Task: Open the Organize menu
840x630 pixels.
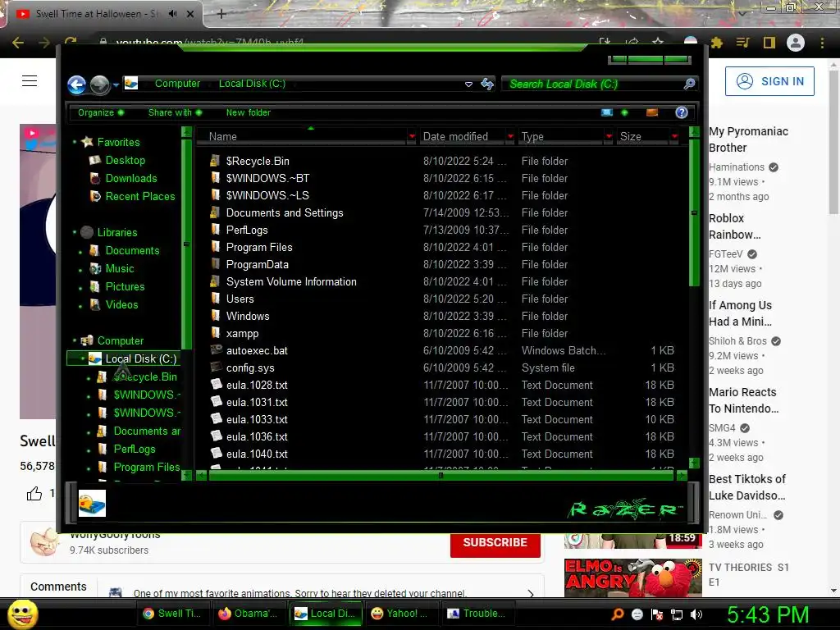Action: pos(101,112)
